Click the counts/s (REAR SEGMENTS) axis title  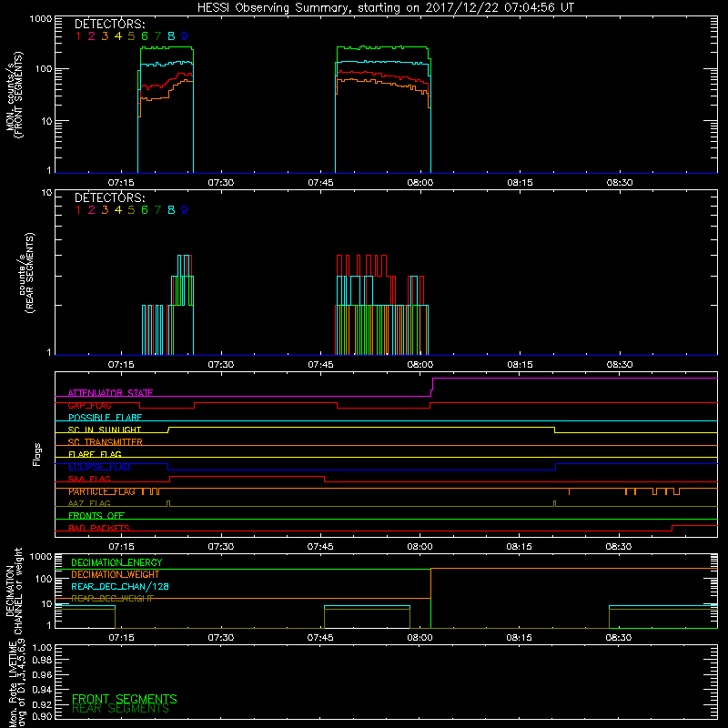pos(26,273)
